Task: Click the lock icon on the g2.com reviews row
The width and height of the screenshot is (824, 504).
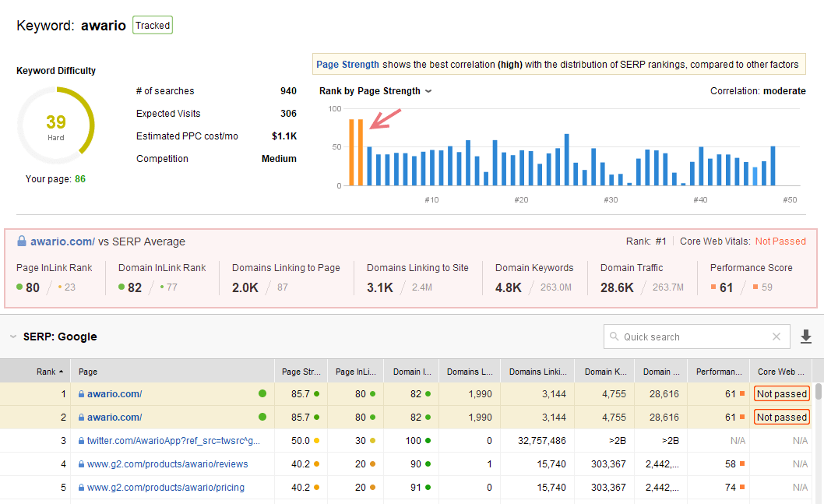Action: (82, 464)
